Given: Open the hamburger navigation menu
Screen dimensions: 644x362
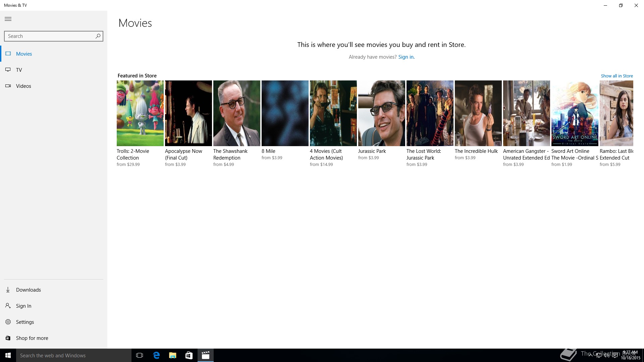Looking at the screenshot, I should pyautogui.click(x=8, y=19).
